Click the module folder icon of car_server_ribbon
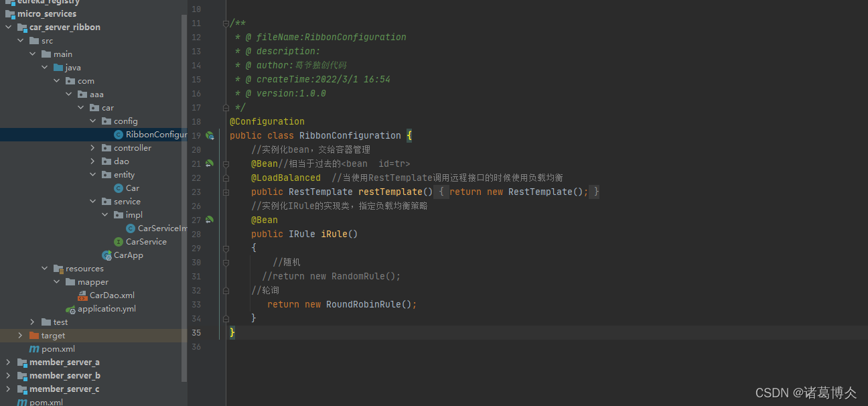868x406 pixels. pos(22,27)
